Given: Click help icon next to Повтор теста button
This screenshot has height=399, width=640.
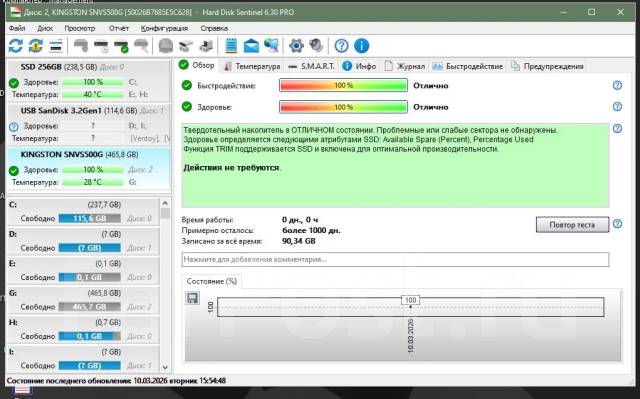Looking at the screenshot, I should [617, 224].
